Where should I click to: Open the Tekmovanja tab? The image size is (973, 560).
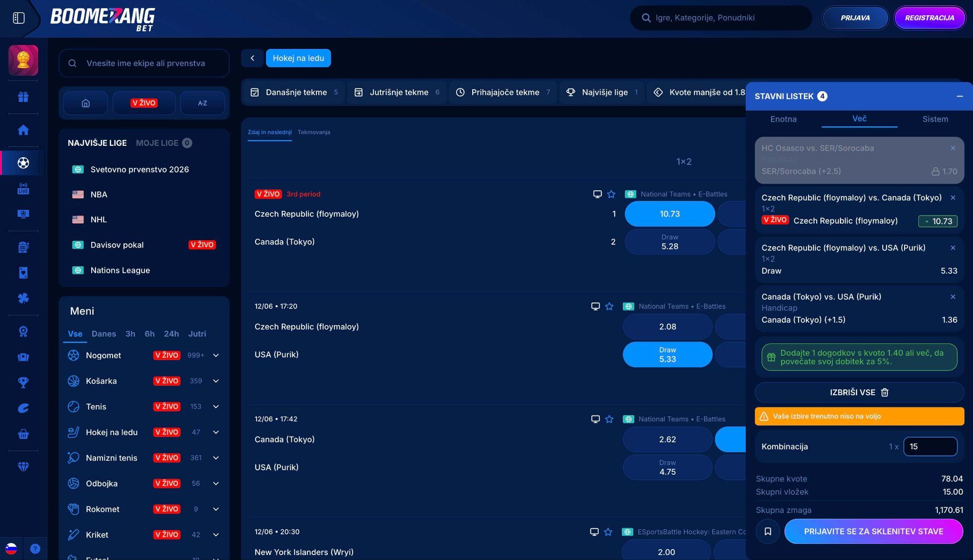314,132
